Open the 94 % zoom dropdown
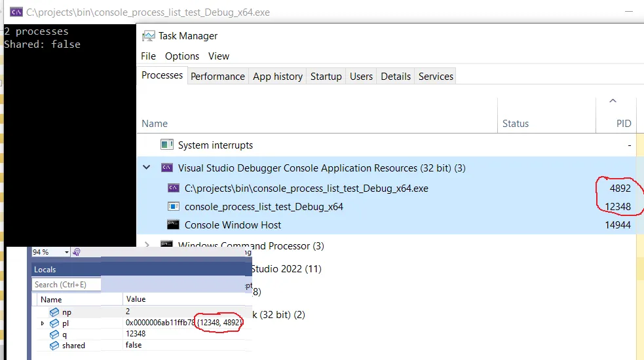This screenshot has height=360, width=644. (x=67, y=252)
